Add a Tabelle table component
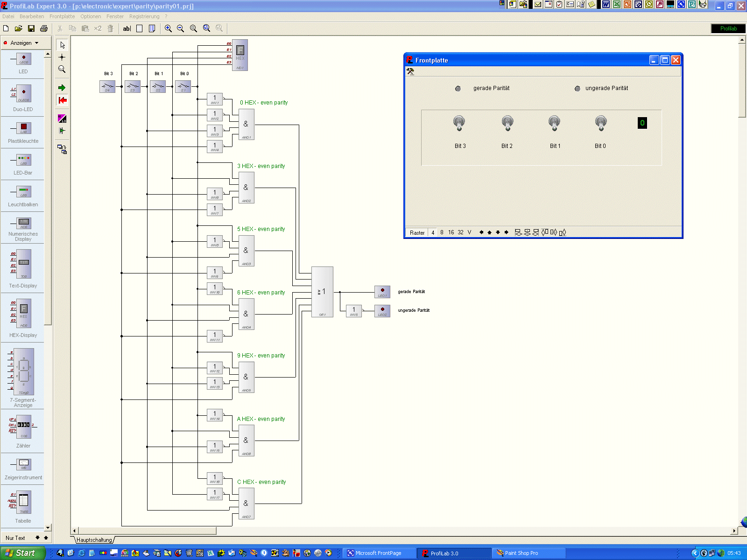This screenshot has height=560, width=747. point(23,506)
